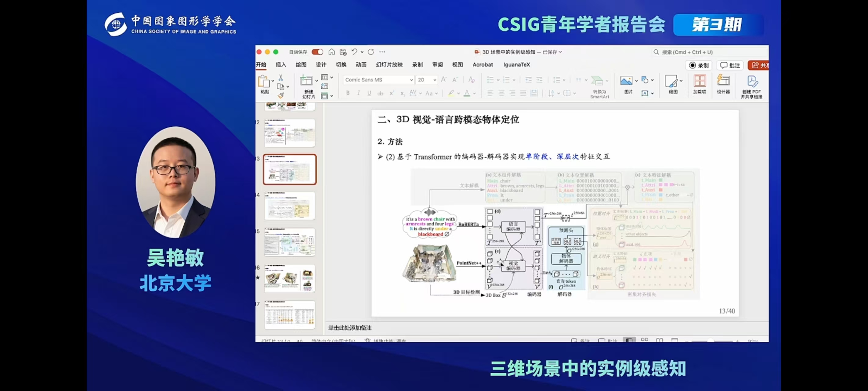The image size is (868, 391).
Task: Click the Cut scissors icon
Action: pyautogui.click(x=281, y=78)
